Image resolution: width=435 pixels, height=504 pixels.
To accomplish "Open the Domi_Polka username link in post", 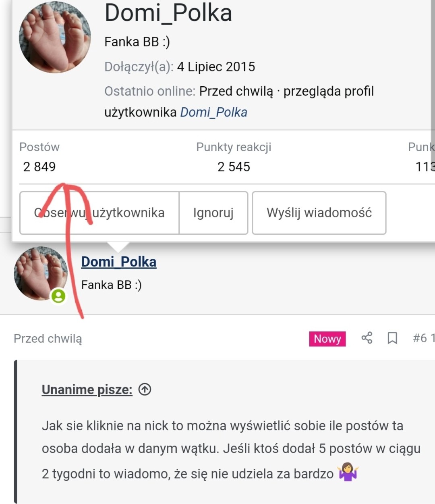I will click(119, 262).
